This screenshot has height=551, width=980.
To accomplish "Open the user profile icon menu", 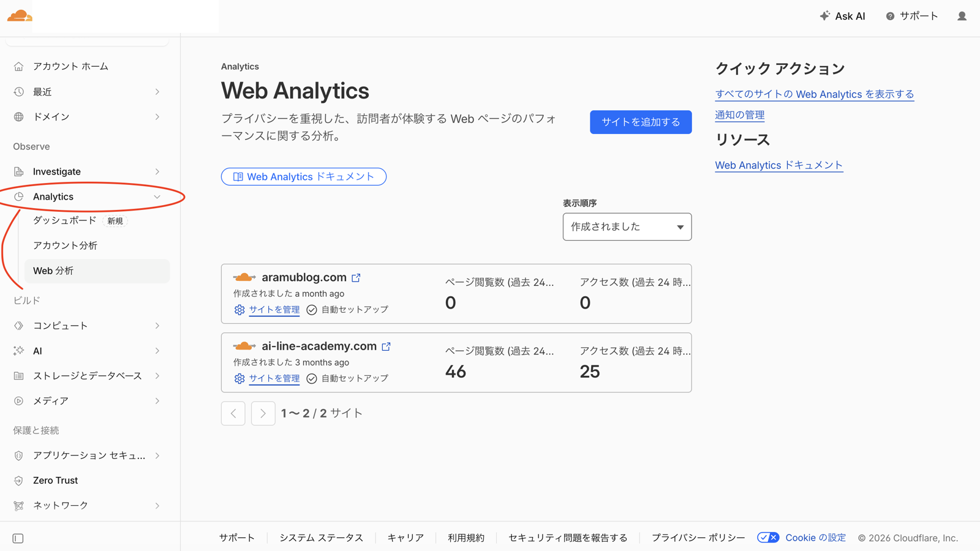I will pyautogui.click(x=962, y=16).
